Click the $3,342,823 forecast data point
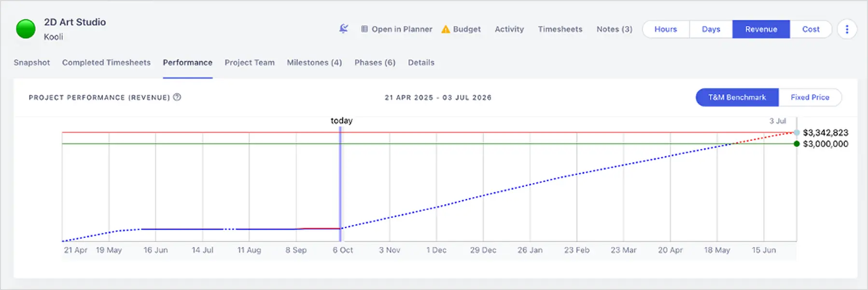The image size is (868, 290). coord(797,132)
